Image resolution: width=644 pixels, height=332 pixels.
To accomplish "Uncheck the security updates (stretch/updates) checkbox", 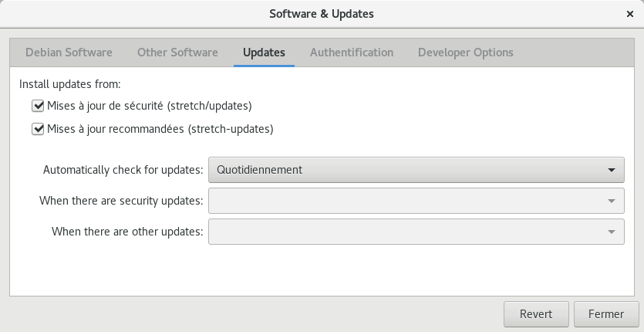I will (38, 106).
